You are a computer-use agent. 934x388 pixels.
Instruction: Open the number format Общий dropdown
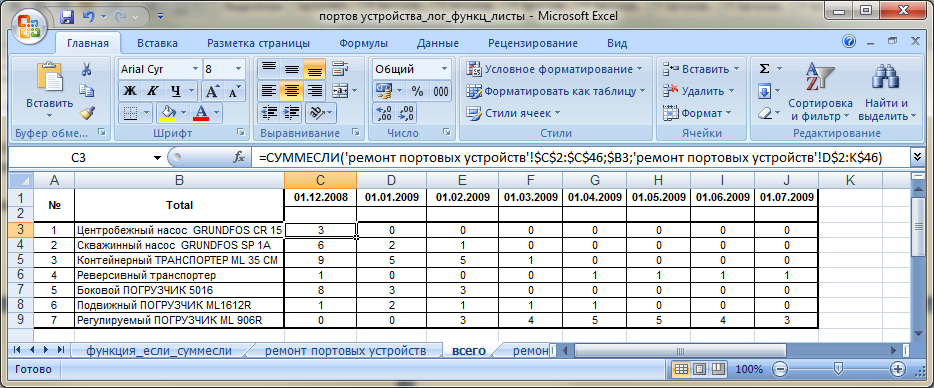pyautogui.click(x=444, y=69)
